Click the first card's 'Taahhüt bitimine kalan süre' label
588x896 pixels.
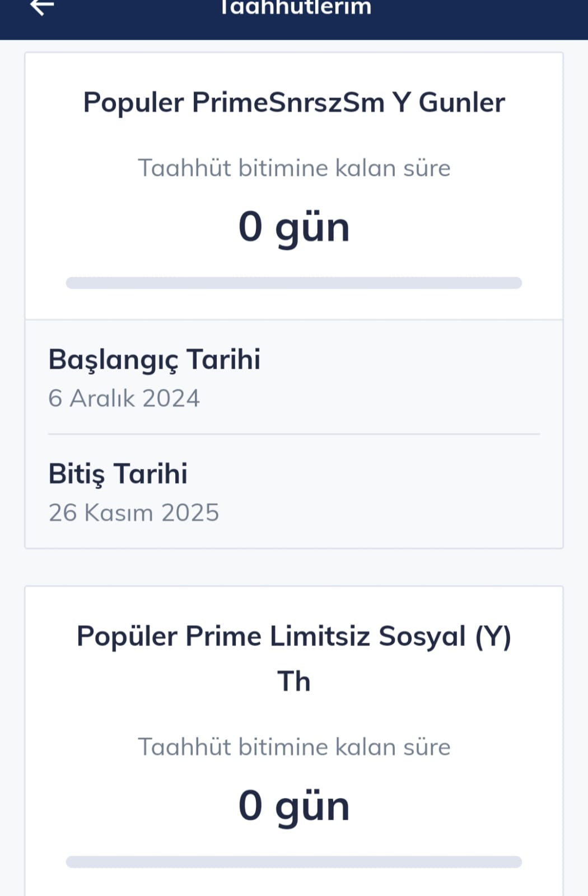pos(294,168)
